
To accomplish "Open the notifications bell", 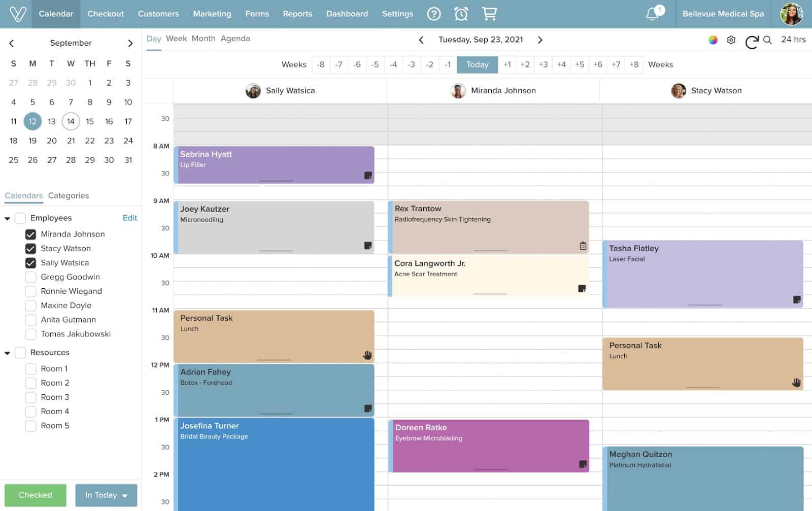I will click(652, 14).
